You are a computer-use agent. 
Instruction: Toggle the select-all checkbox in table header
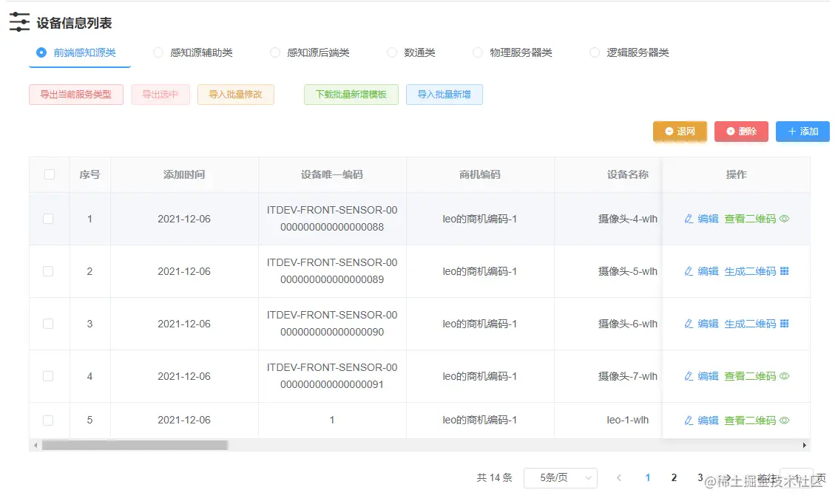click(x=50, y=174)
